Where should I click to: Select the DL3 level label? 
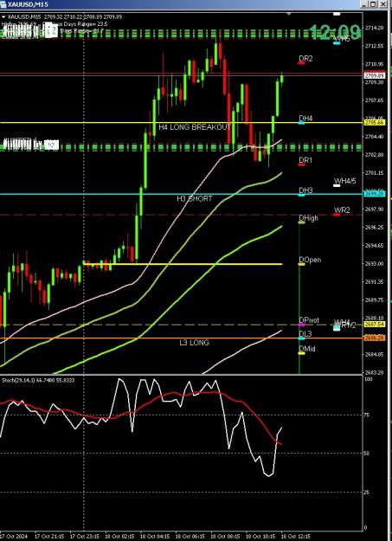[x=305, y=333]
